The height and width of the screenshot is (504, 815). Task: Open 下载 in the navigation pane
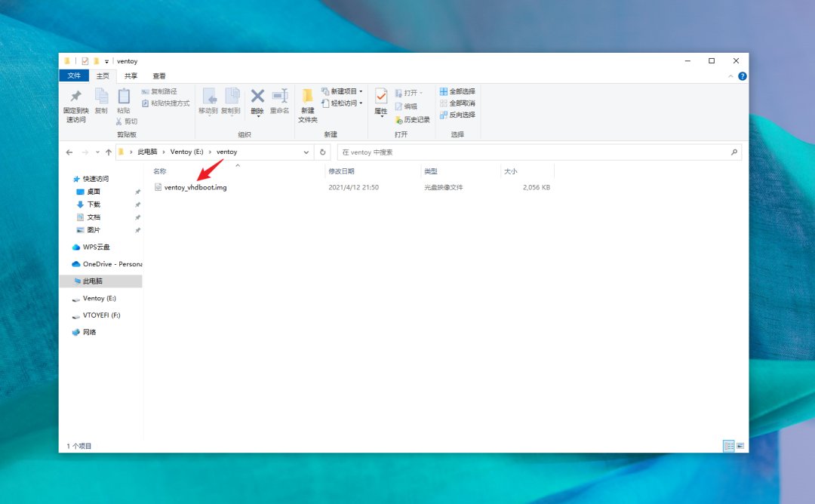point(94,204)
